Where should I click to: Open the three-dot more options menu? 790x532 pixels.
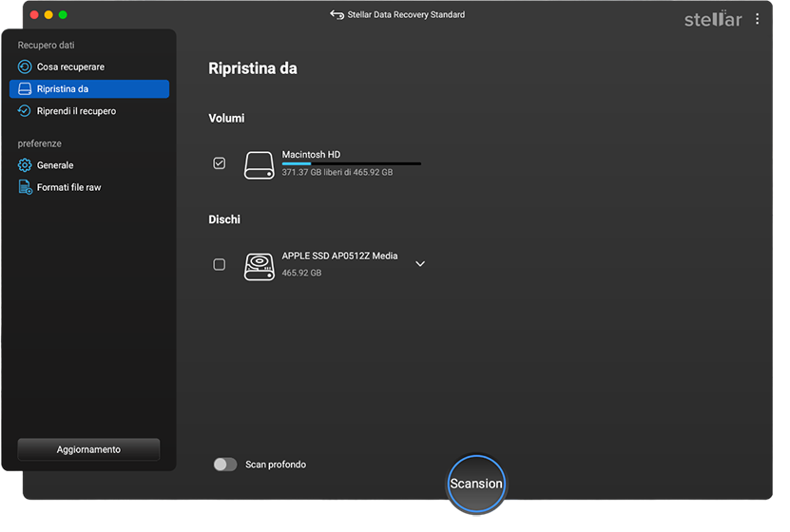[x=757, y=19]
